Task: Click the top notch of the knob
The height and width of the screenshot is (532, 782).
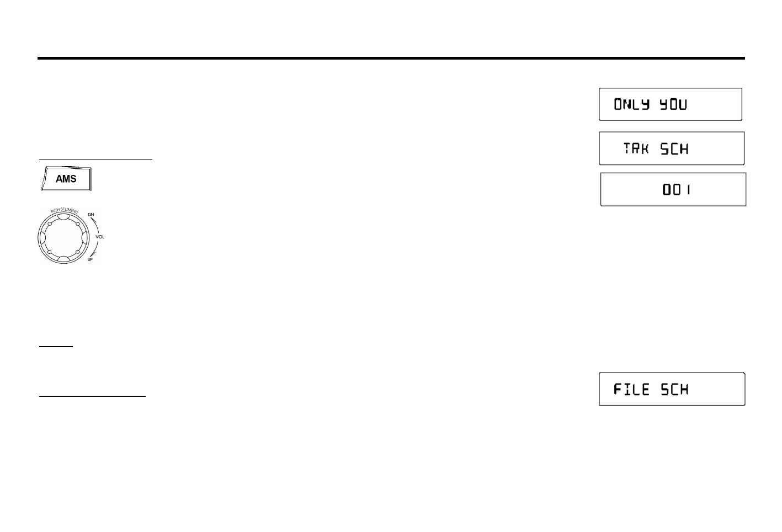Action: click(x=63, y=217)
